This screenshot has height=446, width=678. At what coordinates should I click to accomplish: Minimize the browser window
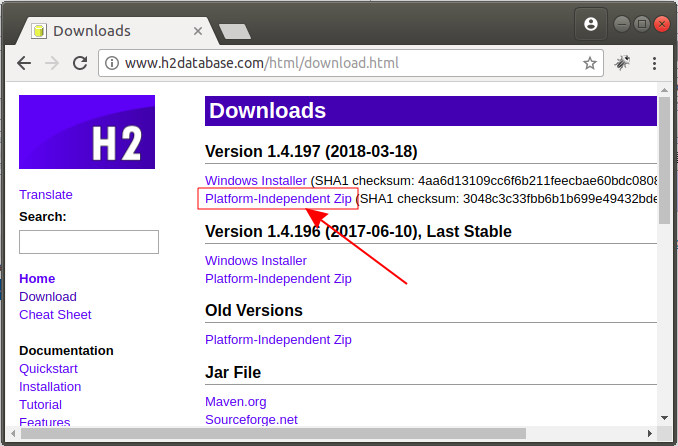622,24
